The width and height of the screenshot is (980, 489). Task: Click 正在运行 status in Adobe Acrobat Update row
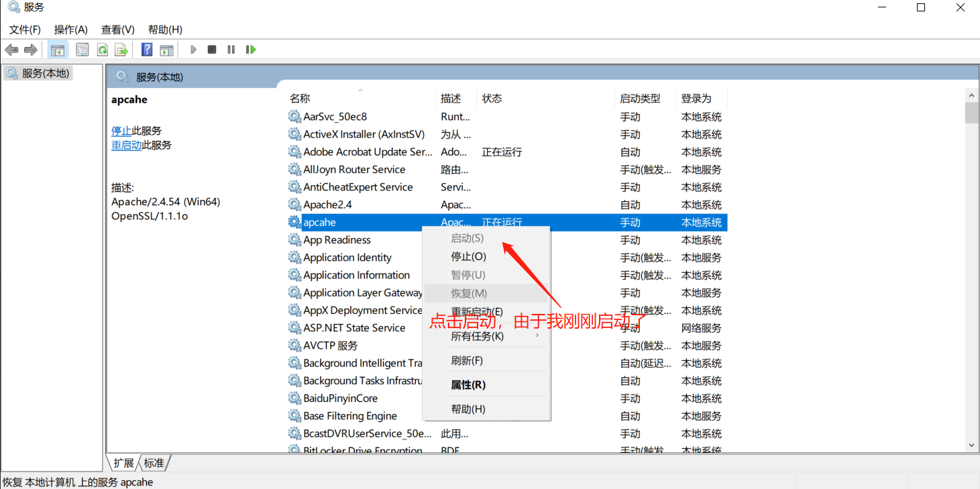coord(502,152)
